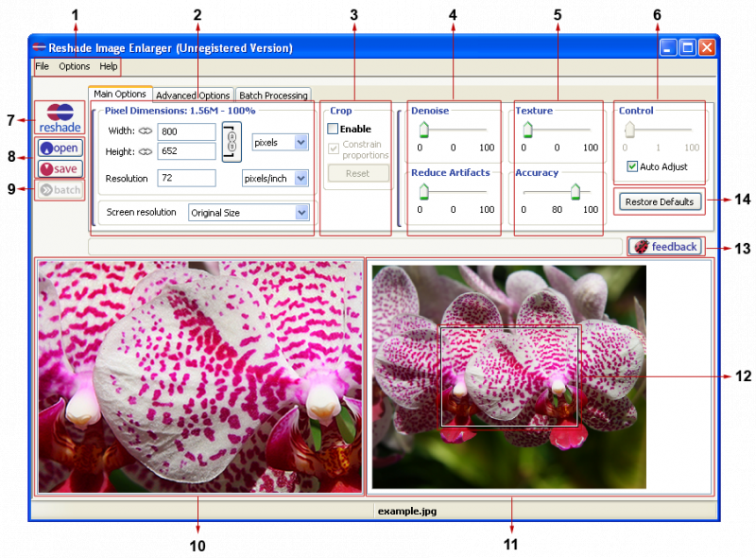Image resolution: width=756 pixels, height=558 pixels.
Task: Click example.jpg in the status bar
Action: [407, 511]
